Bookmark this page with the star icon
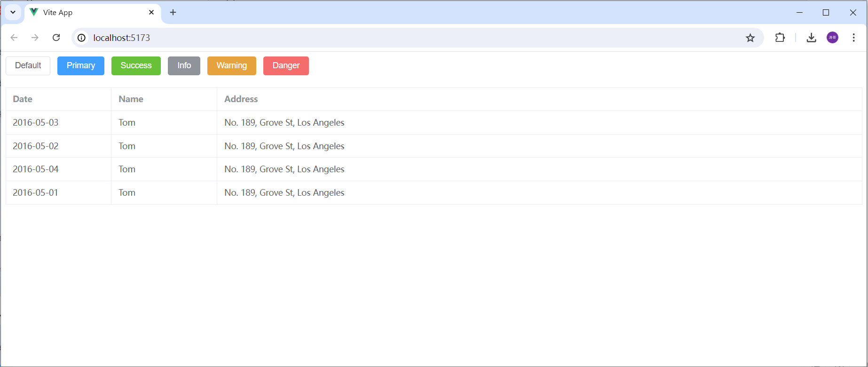Image resolution: width=868 pixels, height=367 pixels. pyautogui.click(x=750, y=38)
